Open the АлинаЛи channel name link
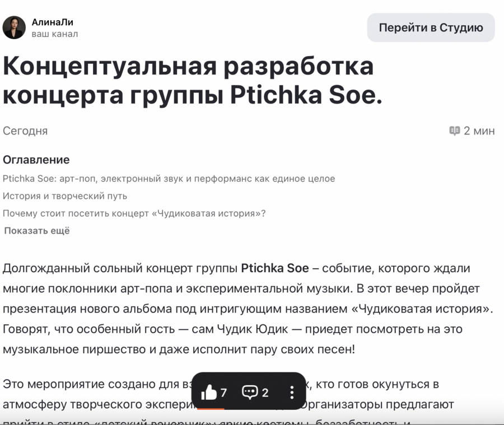 53,22
